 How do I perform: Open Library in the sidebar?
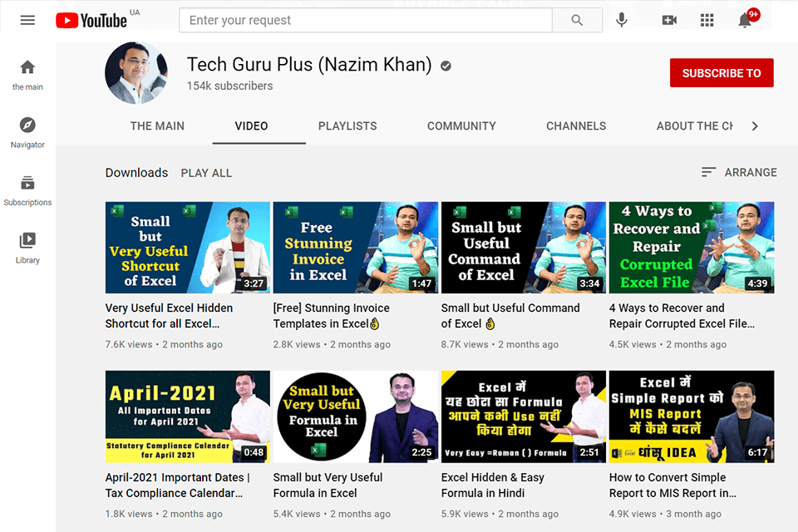27,248
